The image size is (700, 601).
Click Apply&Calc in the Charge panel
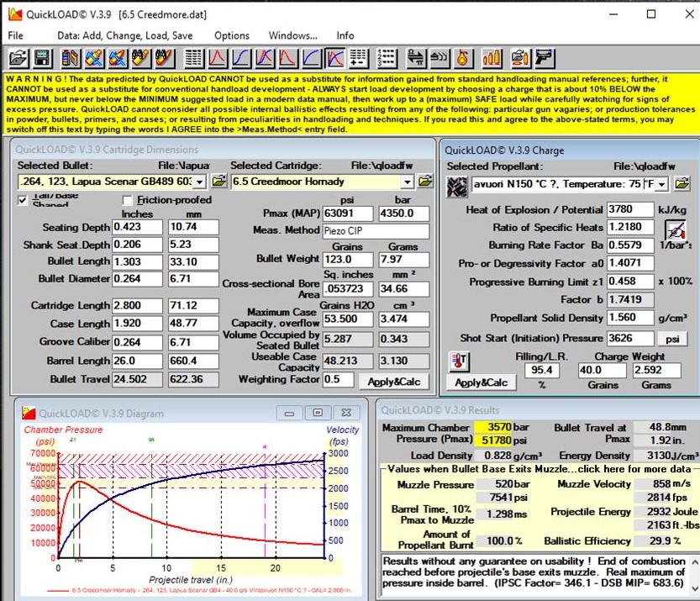tap(482, 382)
